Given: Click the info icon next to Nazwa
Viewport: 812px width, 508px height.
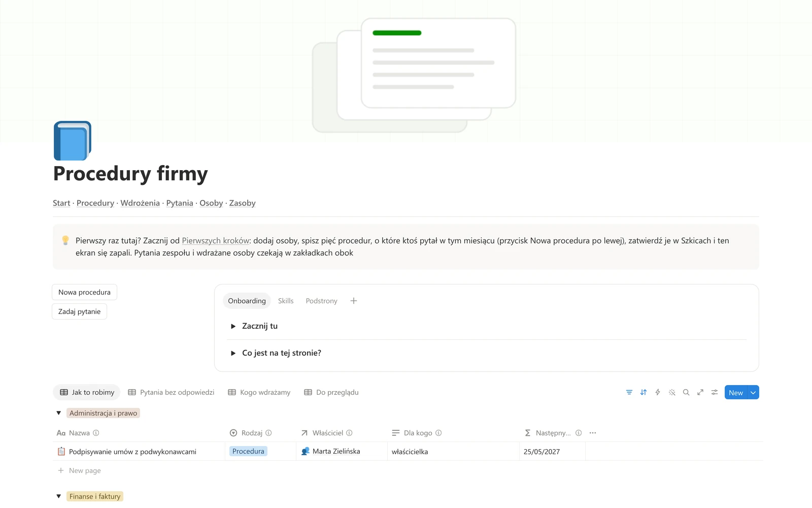Looking at the screenshot, I should click(96, 433).
